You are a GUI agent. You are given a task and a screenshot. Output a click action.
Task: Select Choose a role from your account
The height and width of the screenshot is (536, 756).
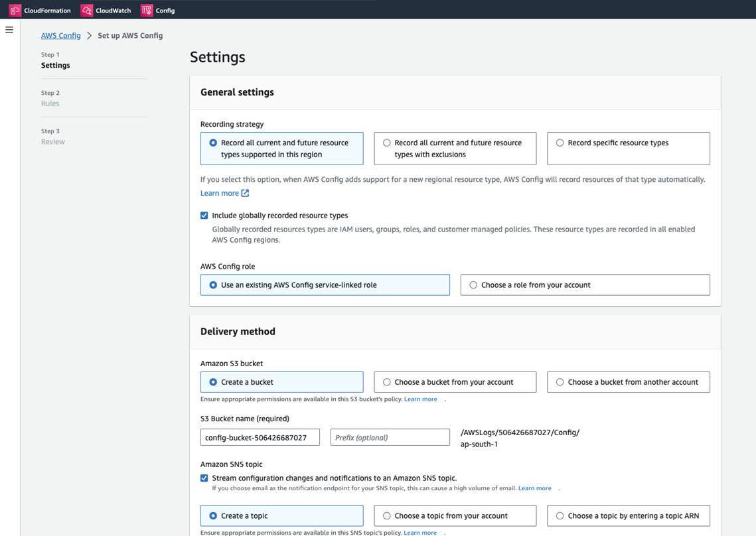585,285
